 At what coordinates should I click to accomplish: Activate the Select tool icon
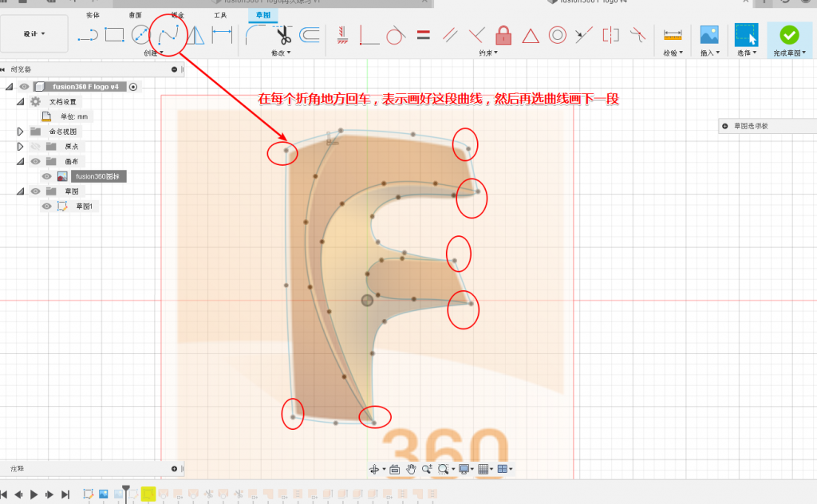(746, 35)
